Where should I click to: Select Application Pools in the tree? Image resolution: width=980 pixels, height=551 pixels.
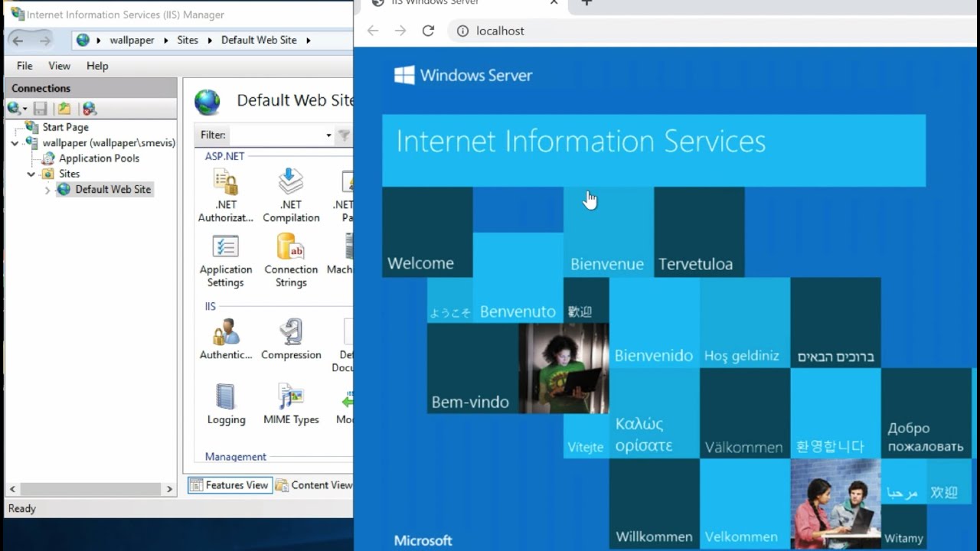coord(99,158)
